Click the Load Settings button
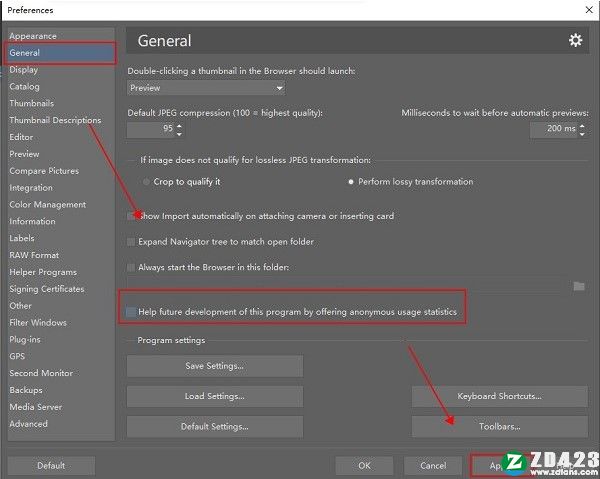The image size is (600, 479). 215,396
